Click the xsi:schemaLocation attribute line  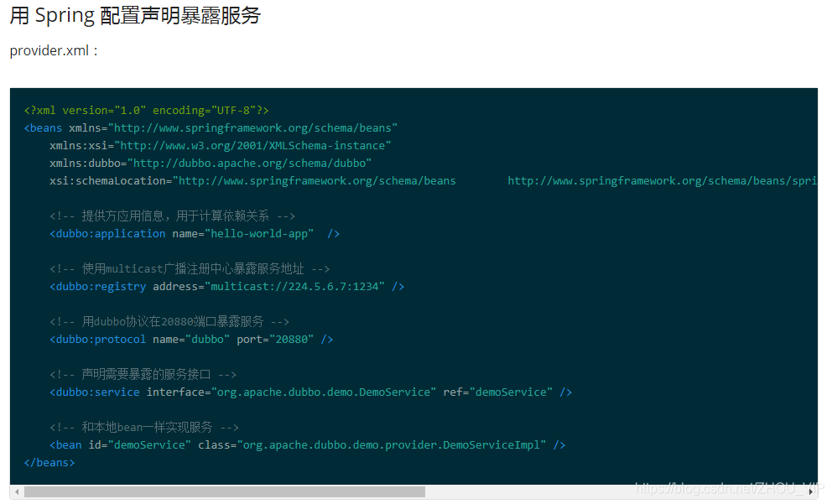pyautogui.click(x=433, y=181)
